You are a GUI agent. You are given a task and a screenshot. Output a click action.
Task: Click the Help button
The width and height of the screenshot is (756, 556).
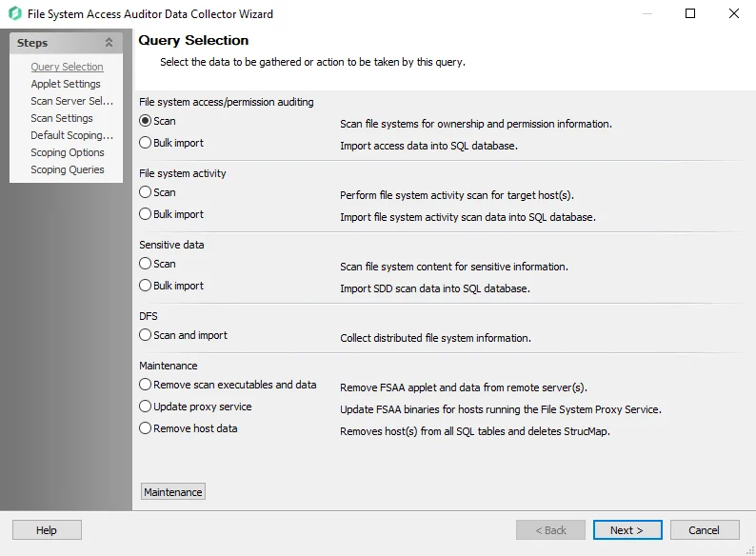point(47,530)
